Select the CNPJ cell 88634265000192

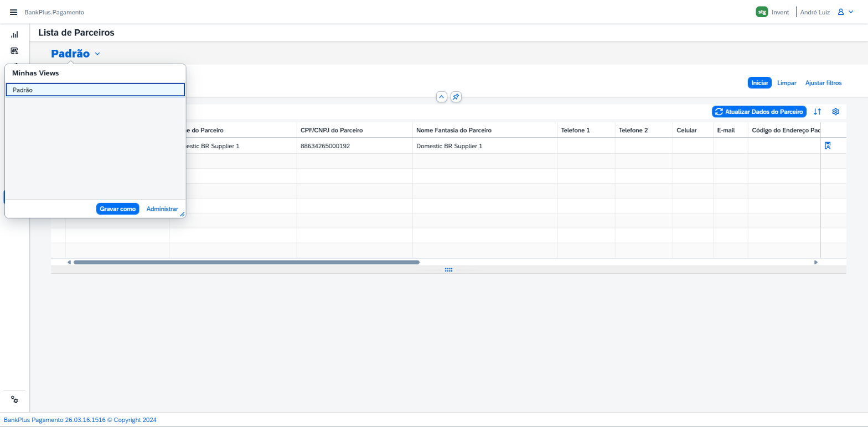click(x=354, y=146)
